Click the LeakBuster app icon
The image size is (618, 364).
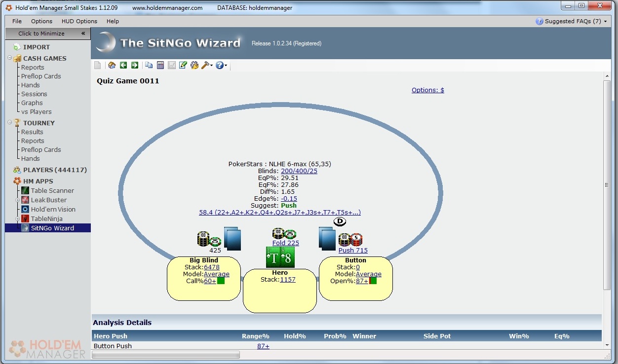point(25,200)
